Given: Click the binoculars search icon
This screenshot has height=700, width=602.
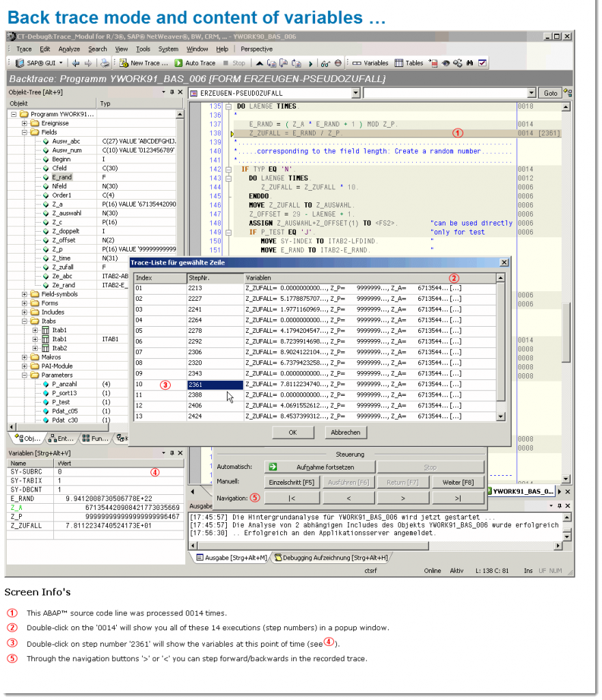Looking at the screenshot, I should point(471,63).
